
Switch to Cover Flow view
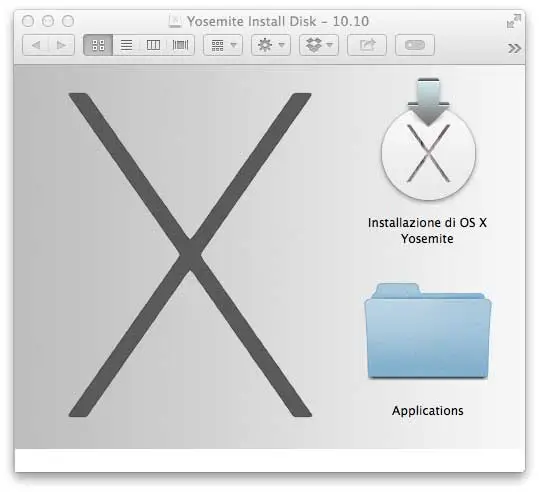(180, 45)
